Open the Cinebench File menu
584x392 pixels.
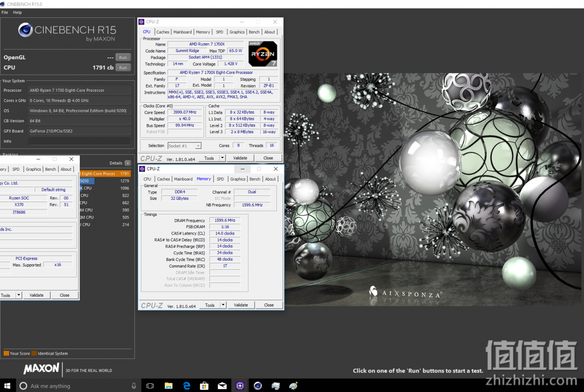coord(5,12)
